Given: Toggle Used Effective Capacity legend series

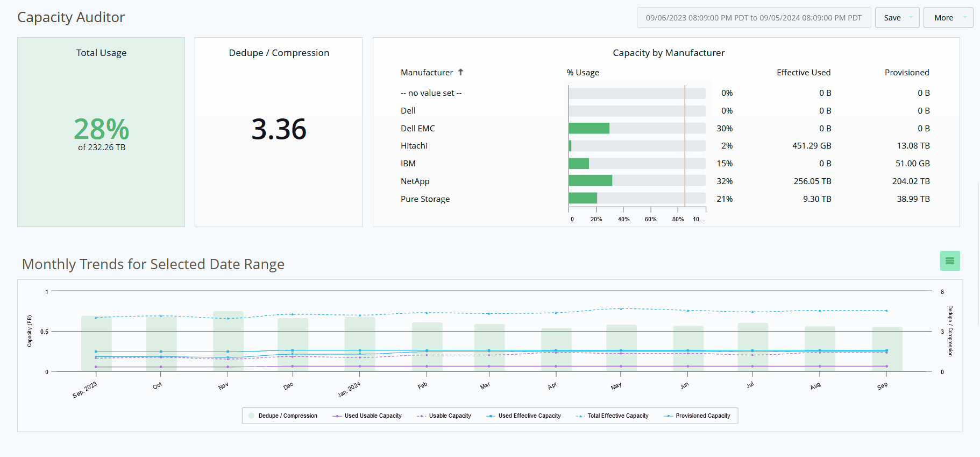Looking at the screenshot, I should (x=523, y=416).
